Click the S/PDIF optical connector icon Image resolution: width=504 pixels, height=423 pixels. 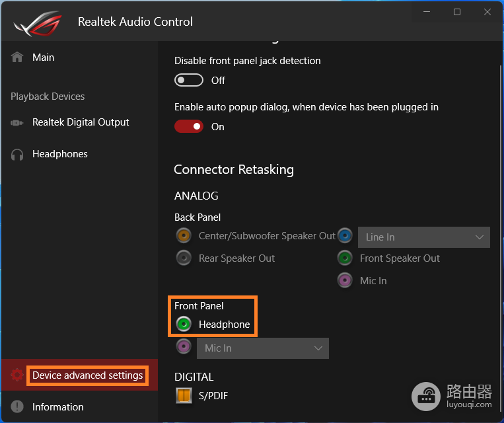point(184,395)
